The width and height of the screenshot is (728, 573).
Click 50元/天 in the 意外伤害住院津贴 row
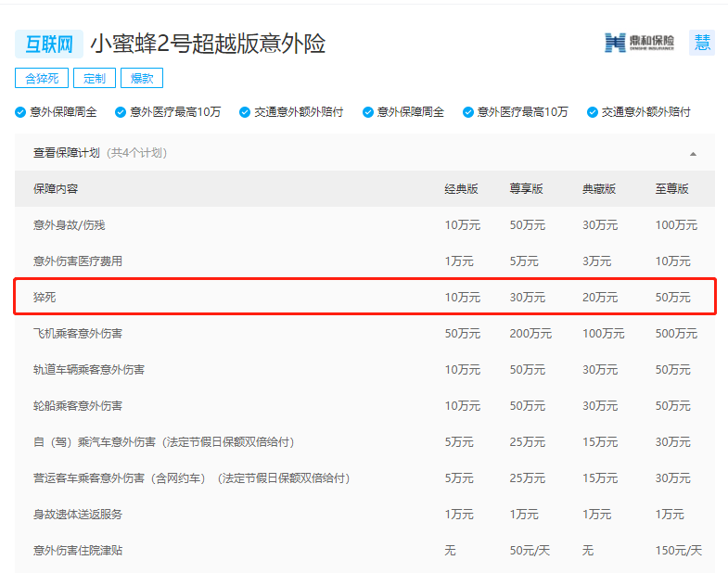530,551
